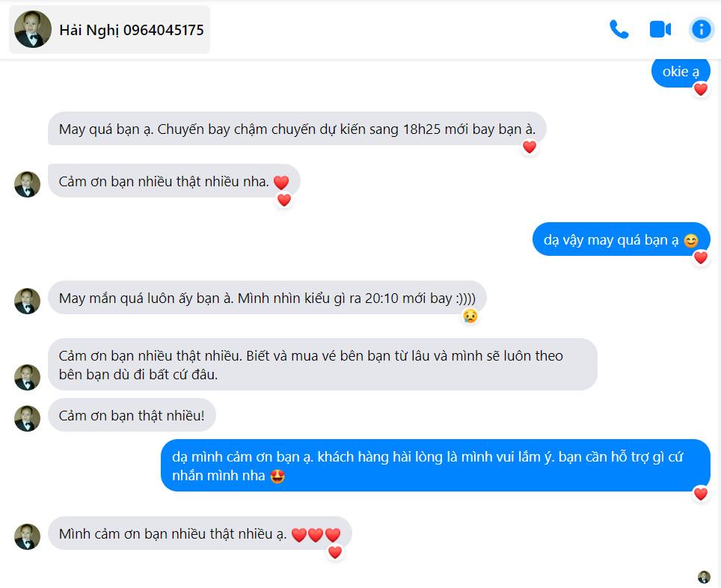Open conversation information panel
Viewport: 721px width, 588px height.
701,29
